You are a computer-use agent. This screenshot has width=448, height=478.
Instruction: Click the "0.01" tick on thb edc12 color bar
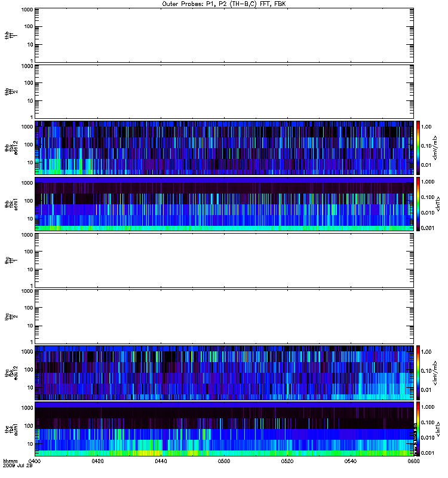(426, 165)
